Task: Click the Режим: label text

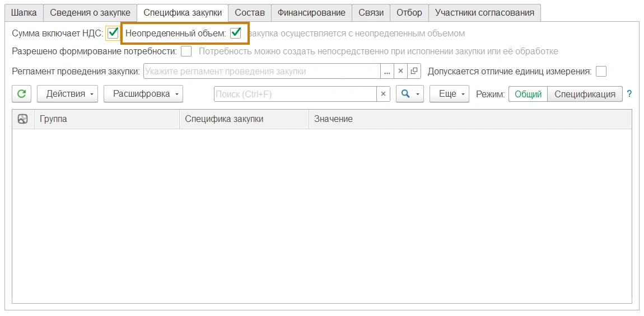Action: coord(491,94)
